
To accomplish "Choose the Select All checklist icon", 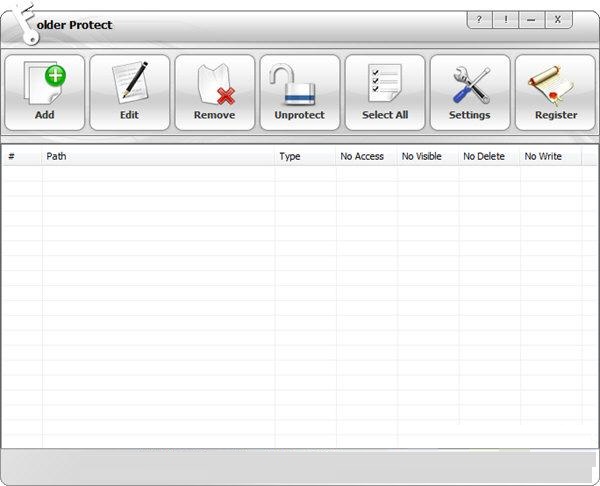I will [x=385, y=84].
